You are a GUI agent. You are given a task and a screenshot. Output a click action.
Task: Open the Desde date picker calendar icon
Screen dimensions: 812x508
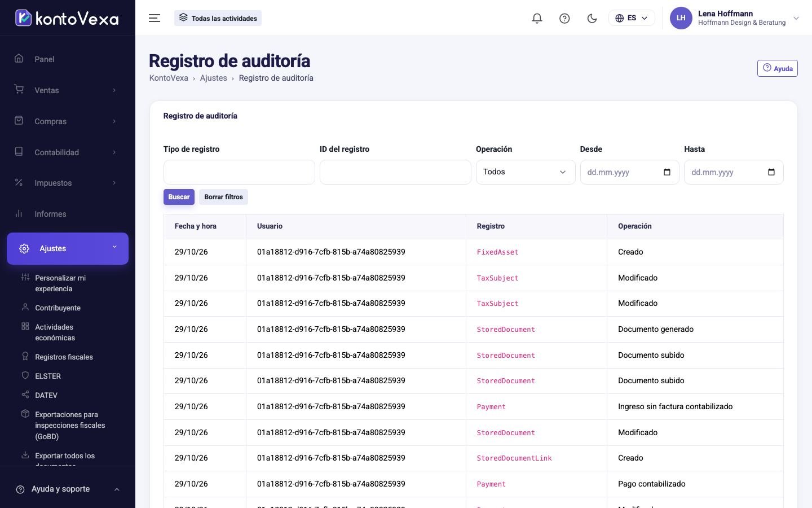(667, 172)
